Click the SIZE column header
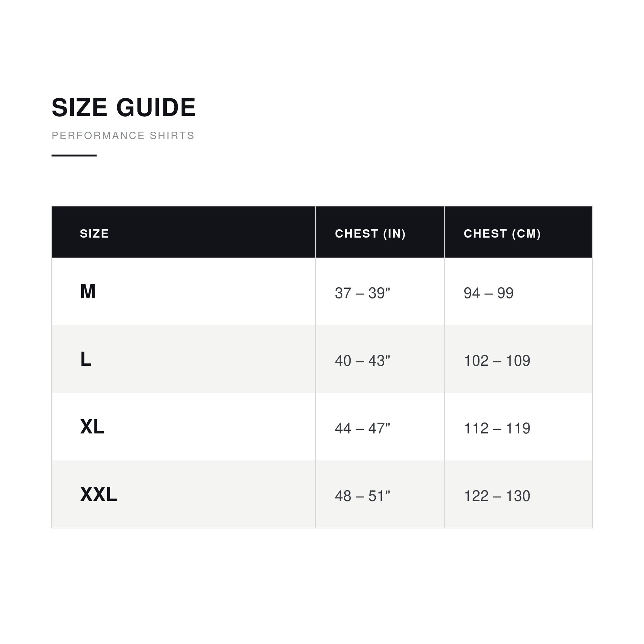Image resolution: width=644 pixels, height=644 pixels. click(94, 234)
